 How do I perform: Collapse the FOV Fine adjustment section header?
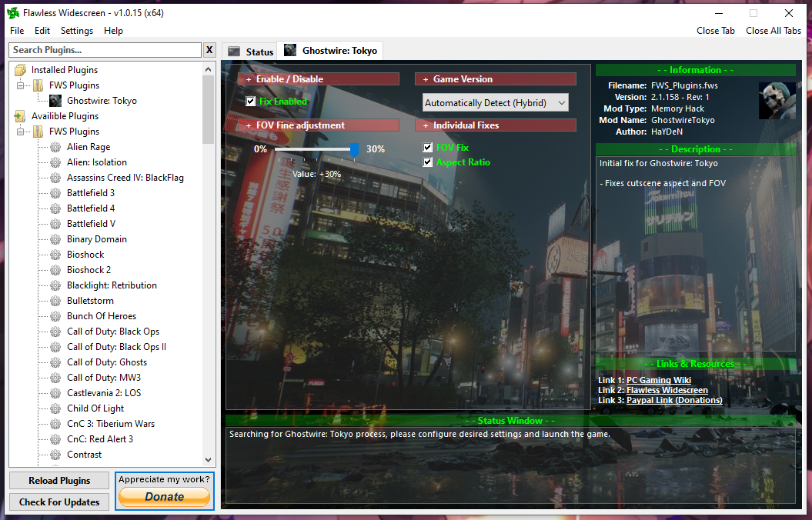click(x=318, y=125)
